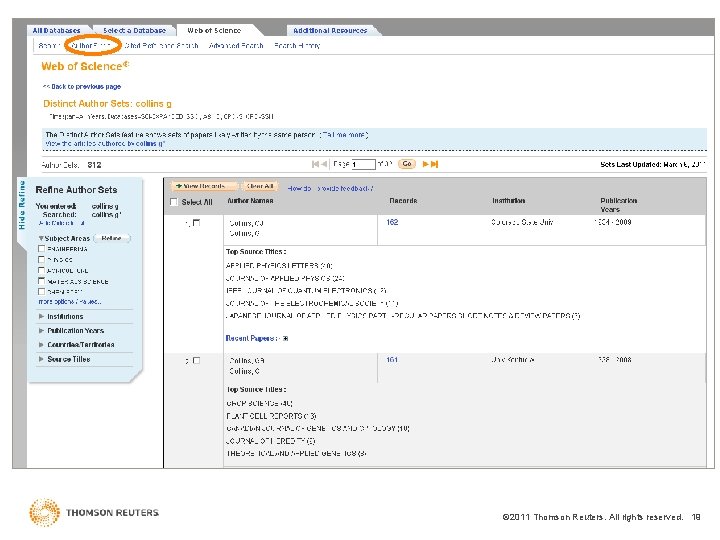Click Plant Cell Reports source title
The width and height of the screenshot is (720, 540).
point(271,416)
